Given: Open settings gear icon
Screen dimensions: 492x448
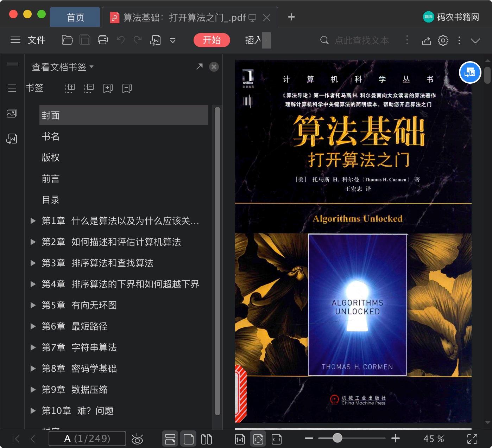Looking at the screenshot, I should click(x=443, y=40).
